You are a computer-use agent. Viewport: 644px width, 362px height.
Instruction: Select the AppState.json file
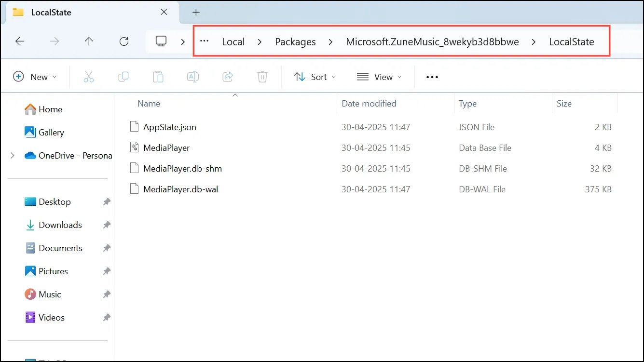(170, 127)
